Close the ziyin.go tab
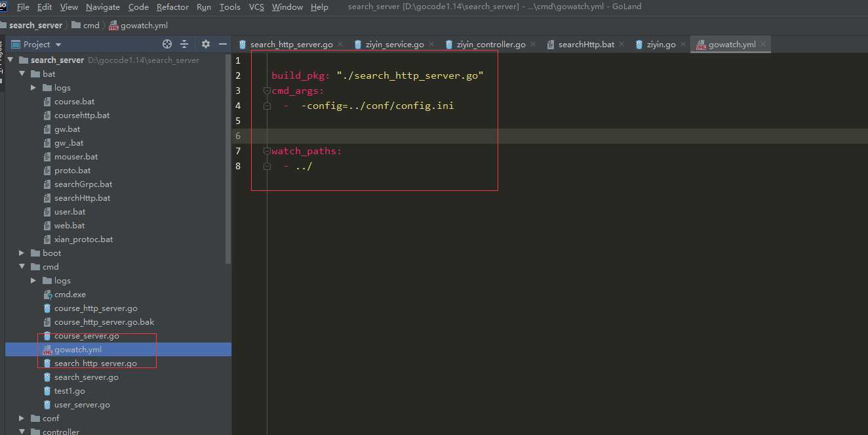 coord(684,45)
